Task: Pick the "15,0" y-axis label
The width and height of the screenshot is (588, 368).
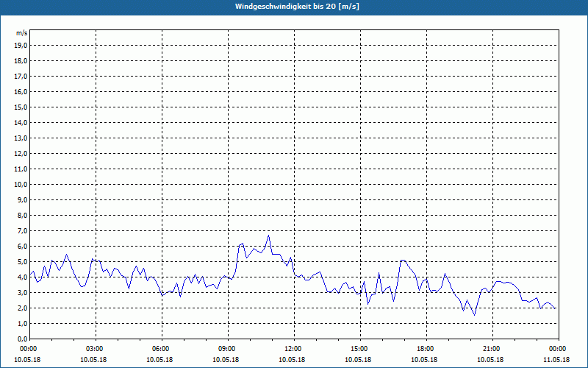Action: [x=21, y=107]
